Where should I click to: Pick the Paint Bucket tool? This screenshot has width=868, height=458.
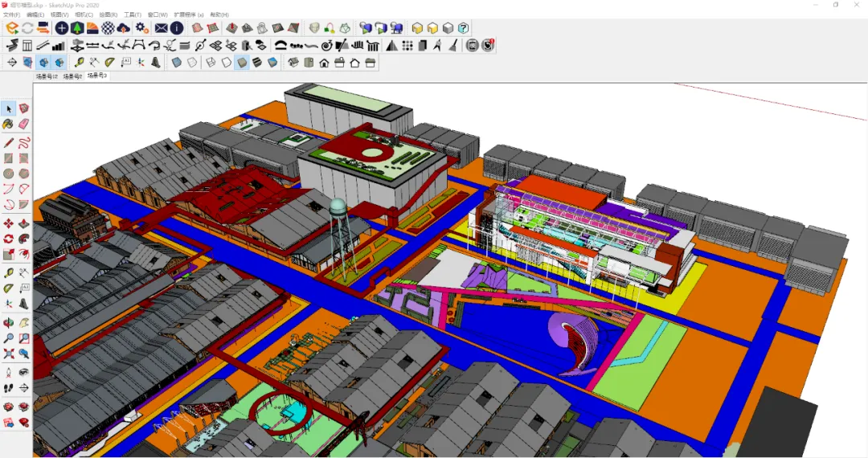click(x=9, y=125)
